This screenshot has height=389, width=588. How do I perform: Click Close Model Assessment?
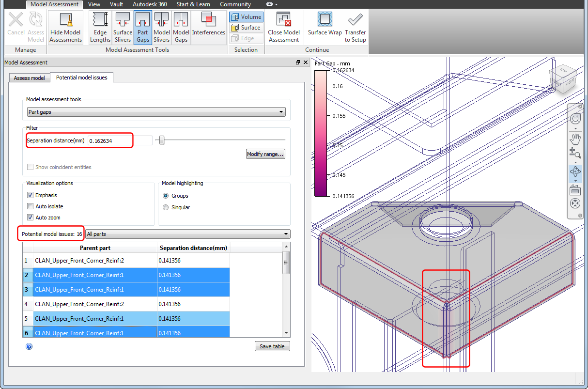284,28
